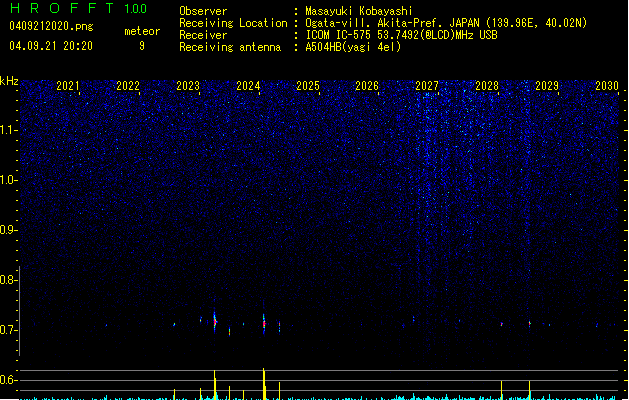Screen dimensions: 629x400
Task: Click the 1.1 kHz frequency label
Action: click(x=8, y=130)
